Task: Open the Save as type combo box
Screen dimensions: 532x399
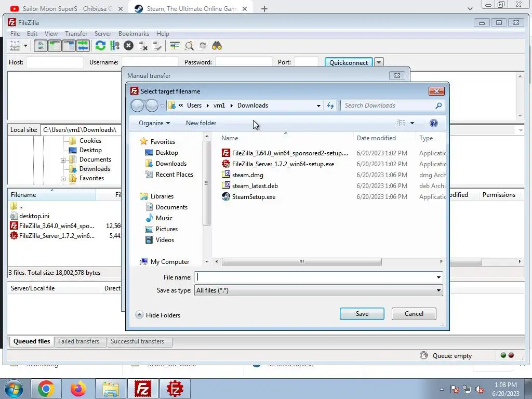Action: click(318, 290)
